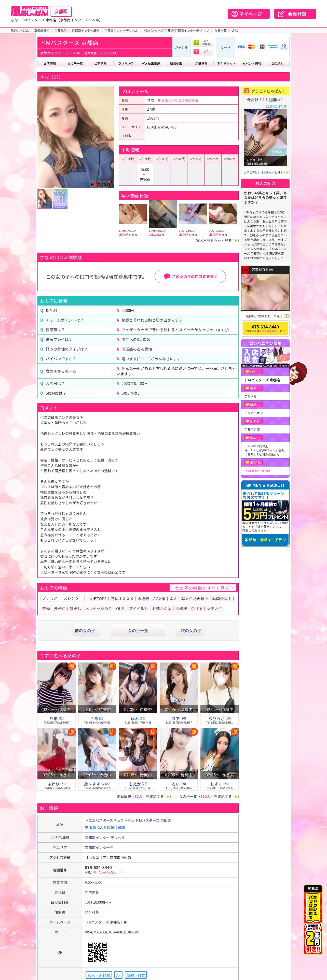Click arrow icon after 女の子一覧（310人）を確認する
The width and height of the screenshot is (327, 980).
point(236,796)
